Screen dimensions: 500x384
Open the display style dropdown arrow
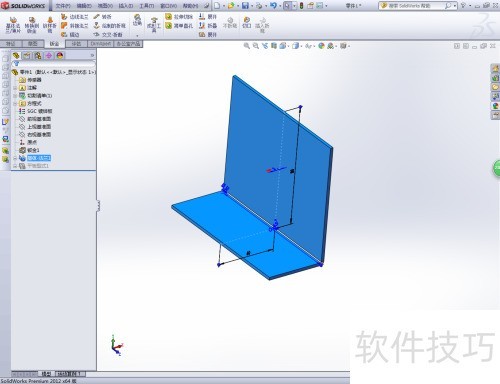pyautogui.click(x=301, y=46)
